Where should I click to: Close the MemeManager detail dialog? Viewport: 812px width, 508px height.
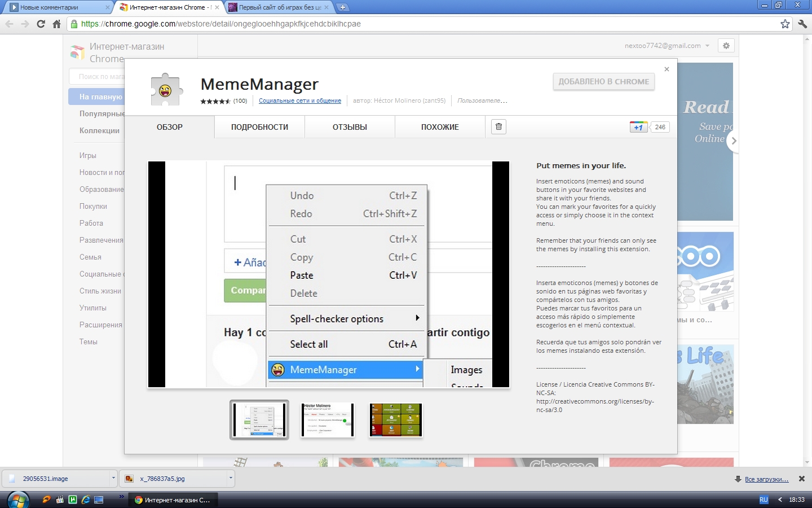click(x=667, y=69)
